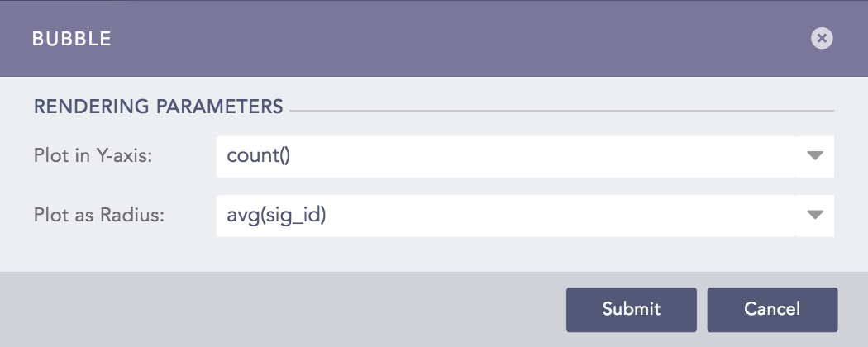Click the BUBBLE dialog title text
Image resolution: width=868 pixels, height=347 pixels.
(72, 39)
